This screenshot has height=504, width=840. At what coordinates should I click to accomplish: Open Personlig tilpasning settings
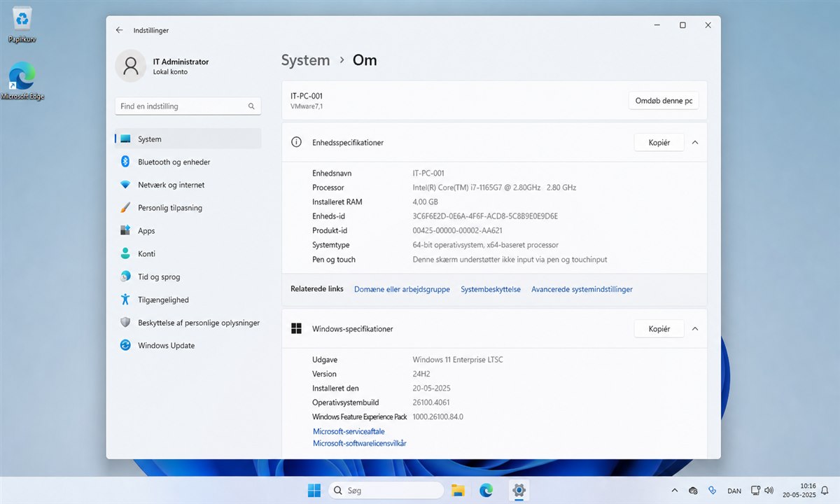188,208
